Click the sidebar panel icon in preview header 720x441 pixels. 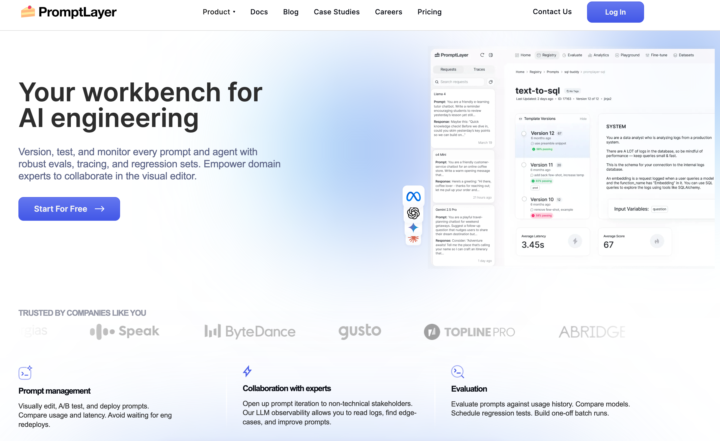coord(491,55)
